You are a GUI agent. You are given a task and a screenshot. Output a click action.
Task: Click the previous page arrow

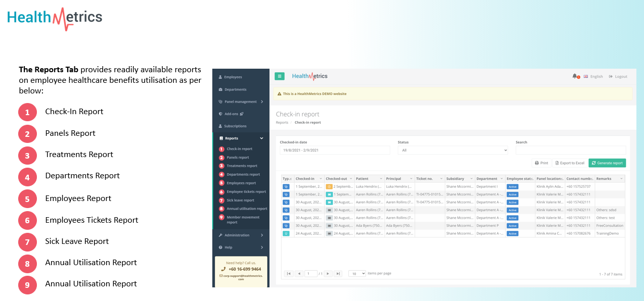299,274
